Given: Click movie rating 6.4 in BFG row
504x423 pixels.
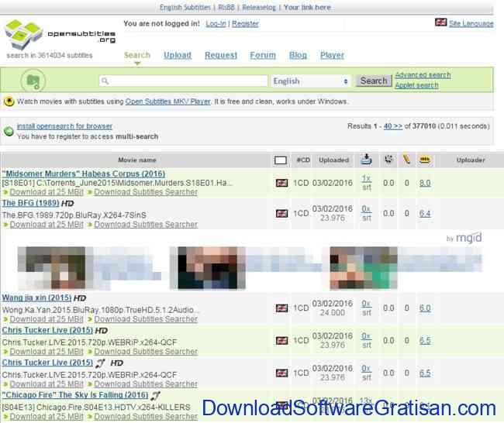Looking at the screenshot, I should (425, 214).
